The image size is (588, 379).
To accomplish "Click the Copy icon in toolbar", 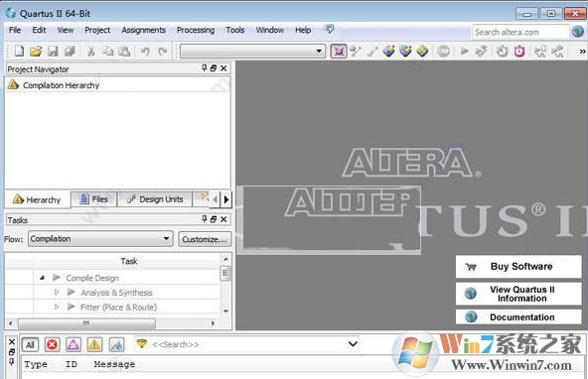I will click(x=108, y=51).
